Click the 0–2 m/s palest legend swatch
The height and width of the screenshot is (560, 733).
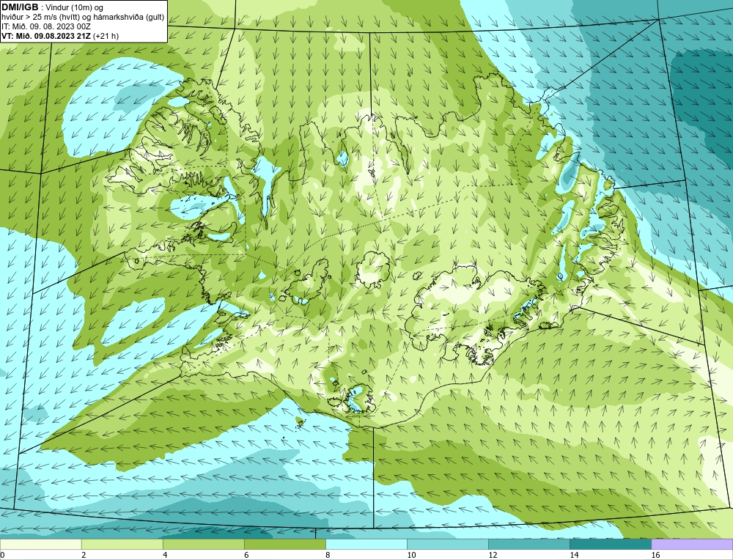(40, 544)
